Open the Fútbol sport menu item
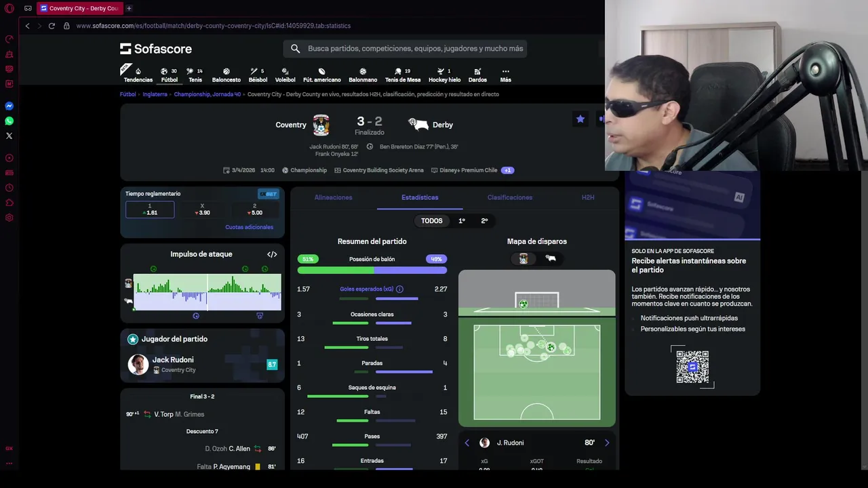868x488 pixels. point(170,75)
